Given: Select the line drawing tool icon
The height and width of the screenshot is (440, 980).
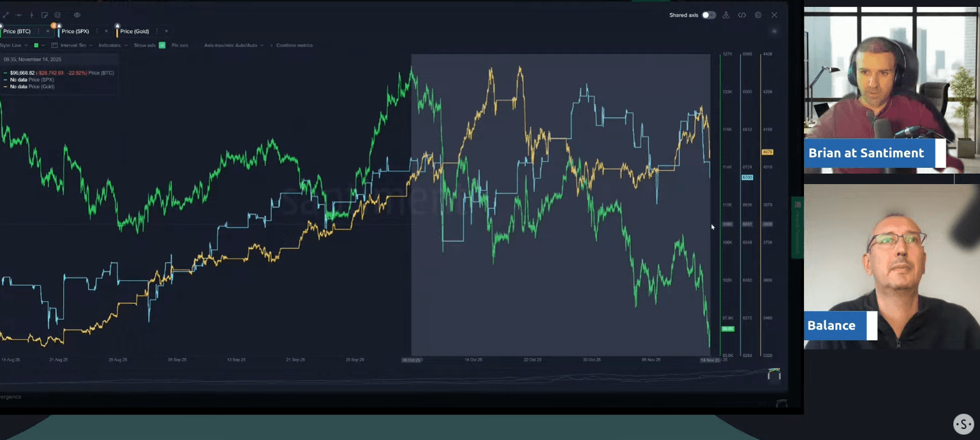Looking at the screenshot, I should 6,15.
